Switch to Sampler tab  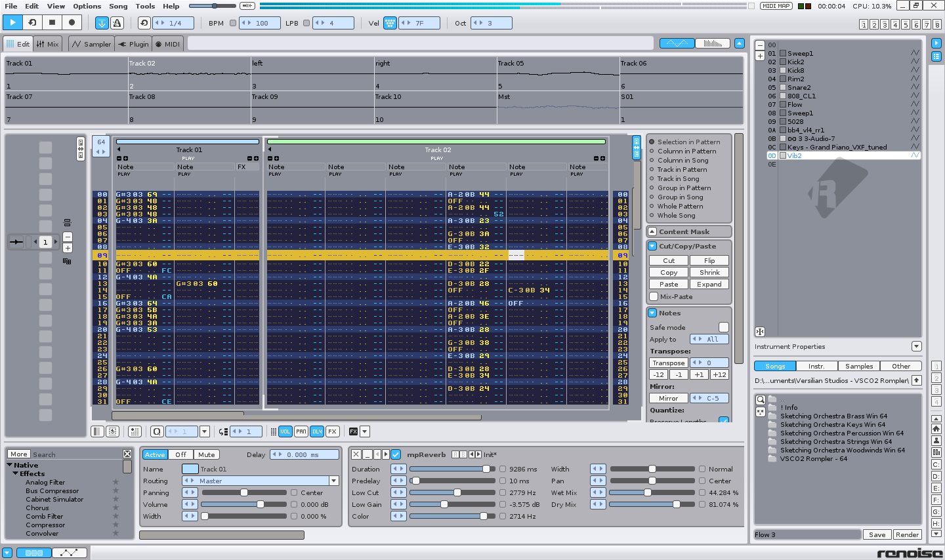click(91, 44)
